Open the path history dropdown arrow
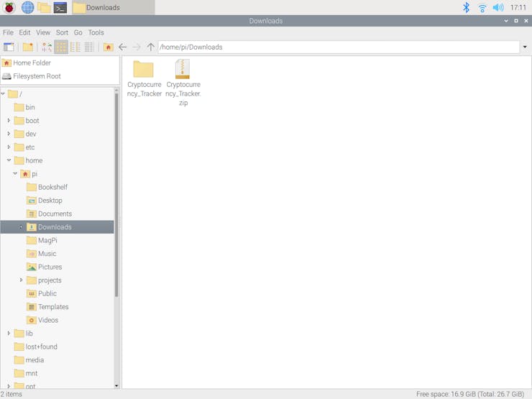The width and height of the screenshot is (532, 399). click(x=525, y=47)
